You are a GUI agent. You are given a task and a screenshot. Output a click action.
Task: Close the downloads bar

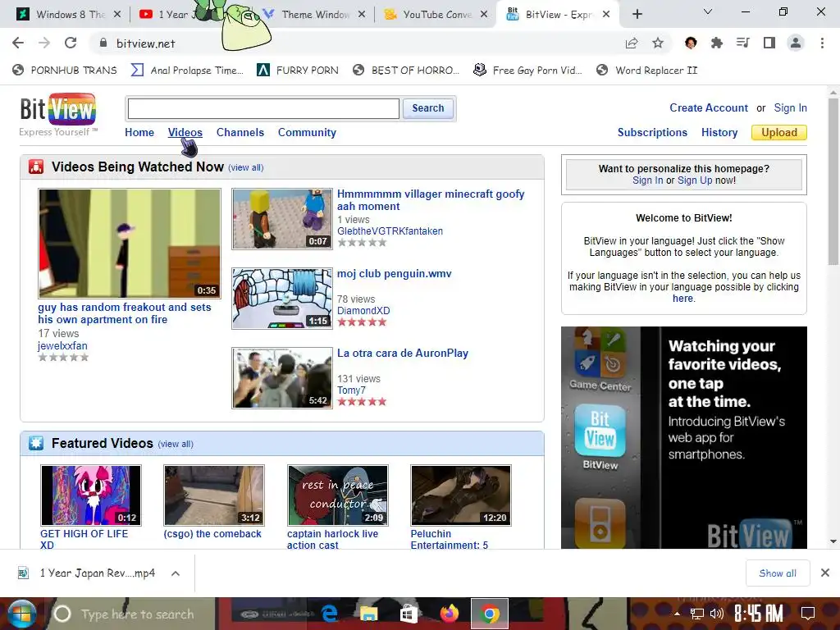tap(825, 573)
